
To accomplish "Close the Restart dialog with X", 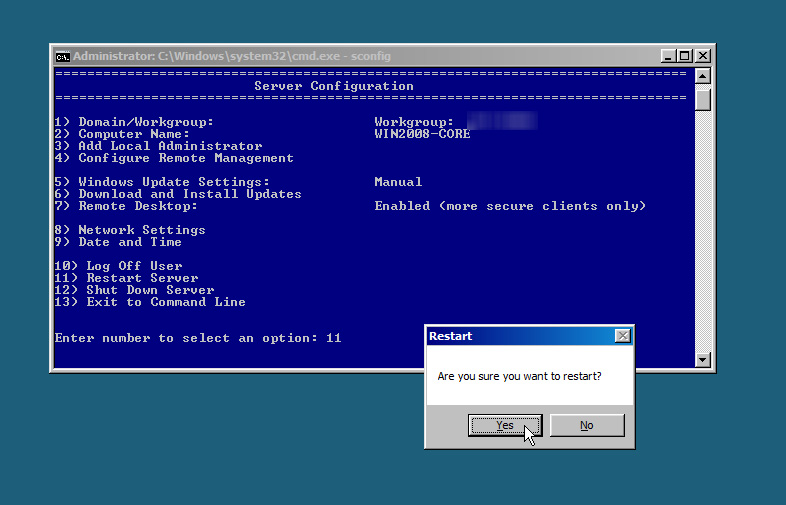I will click(x=623, y=336).
